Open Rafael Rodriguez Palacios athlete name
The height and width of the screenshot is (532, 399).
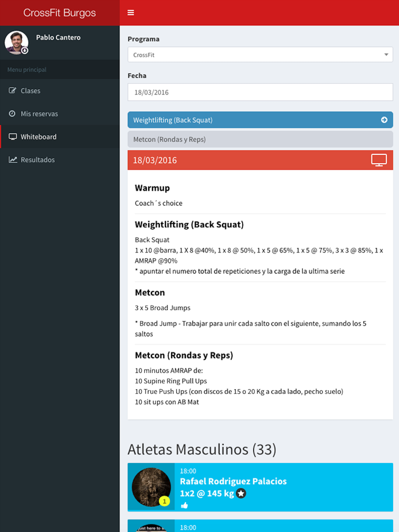233,481
